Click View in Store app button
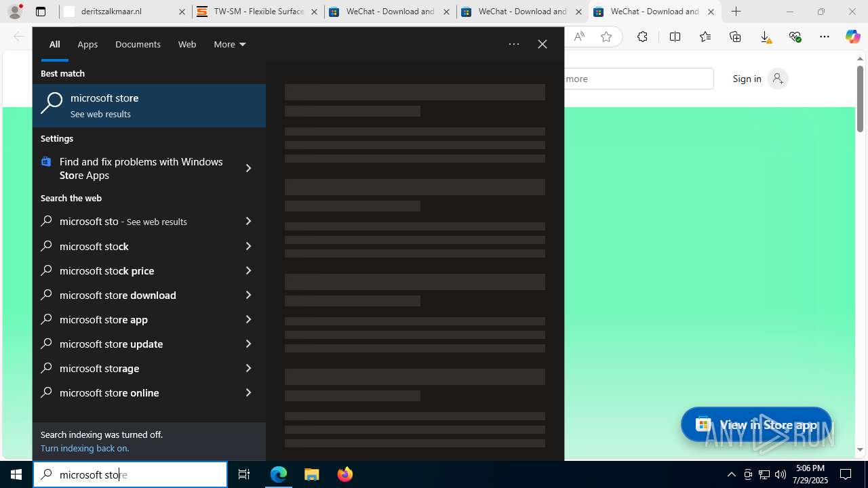 click(x=756, y=425)
